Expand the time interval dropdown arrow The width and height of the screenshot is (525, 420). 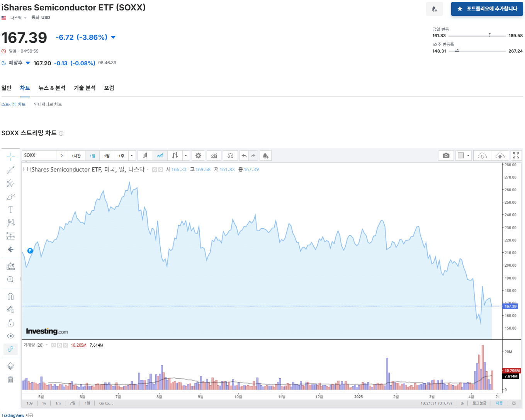(x=132, y=155)
